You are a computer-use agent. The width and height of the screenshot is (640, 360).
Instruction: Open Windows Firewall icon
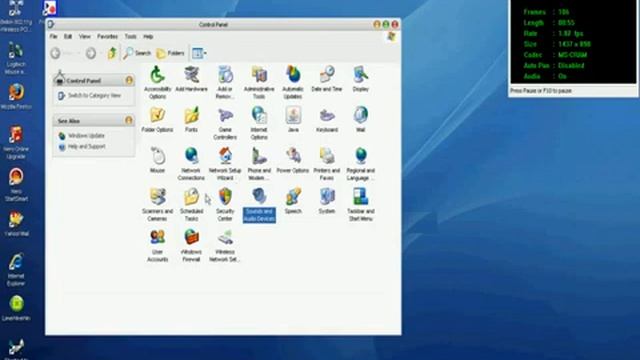point(191,246)
